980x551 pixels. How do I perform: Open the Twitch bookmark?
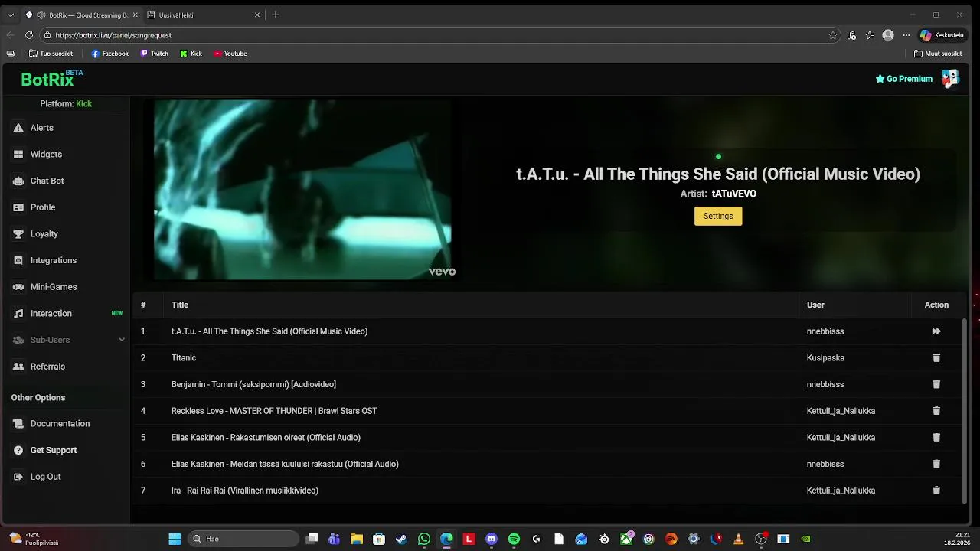154,54
